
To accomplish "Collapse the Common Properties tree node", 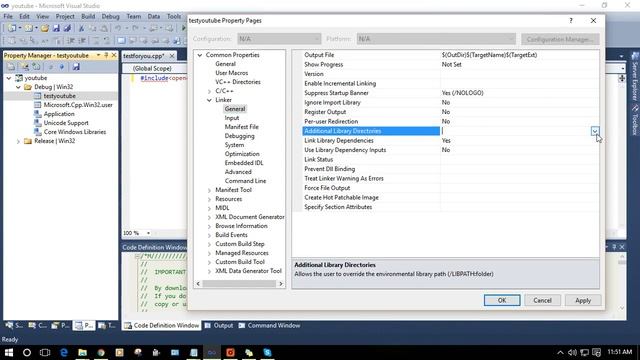I will tap(200, 55).
